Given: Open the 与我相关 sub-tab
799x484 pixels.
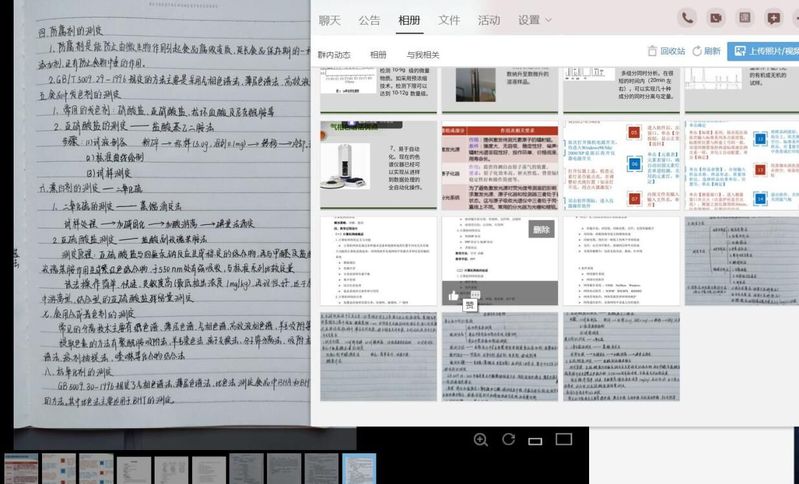Looking at the screenshot, I should point(422,55).
